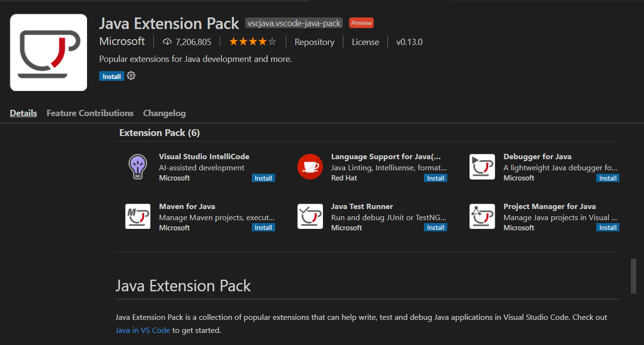
Task: Open Java Test Runner icon
Action: (310, 216)
